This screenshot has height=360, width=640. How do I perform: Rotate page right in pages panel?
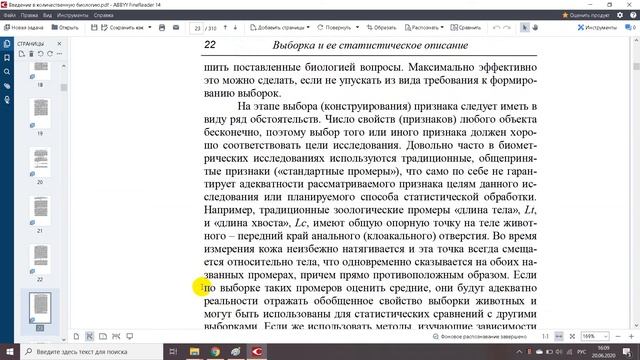[50, 53]
